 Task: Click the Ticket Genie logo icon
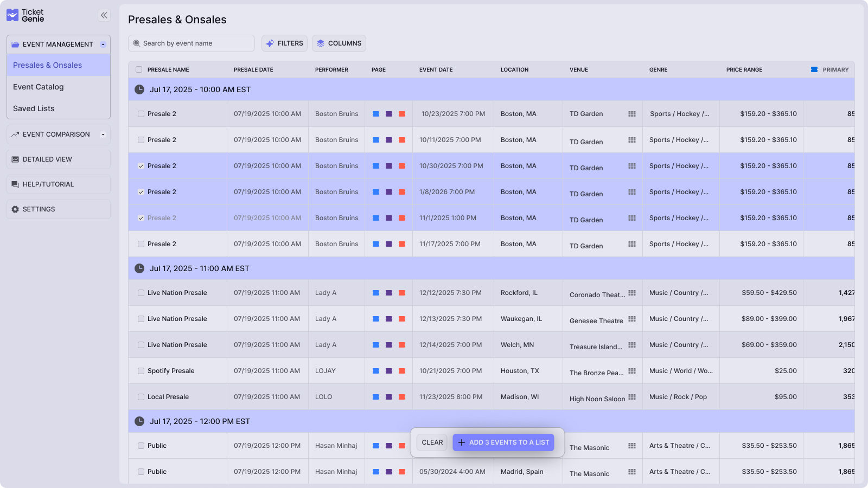[x=12, y=15]
